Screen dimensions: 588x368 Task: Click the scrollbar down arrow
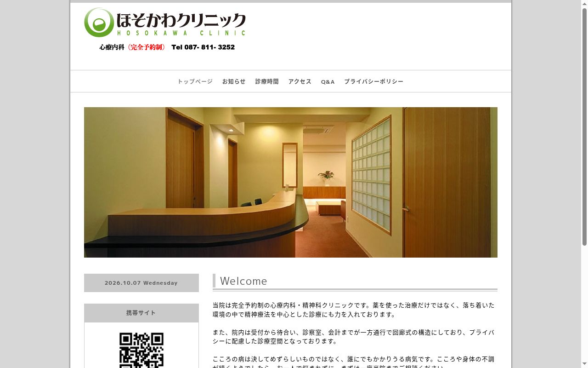(x=584, y=364)
